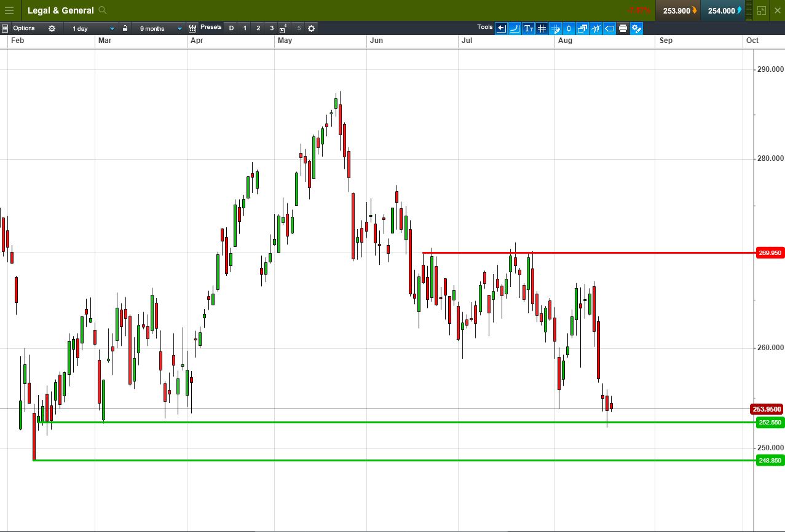Screen dimensions: 785x532
Task: Click the pop-out window icon
Action: [762, 10]
